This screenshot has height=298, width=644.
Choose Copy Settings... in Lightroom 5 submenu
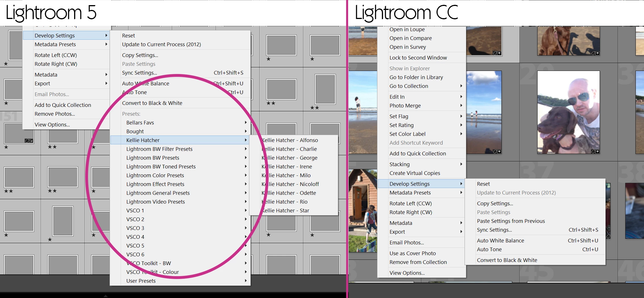click(x=180, y=55)
